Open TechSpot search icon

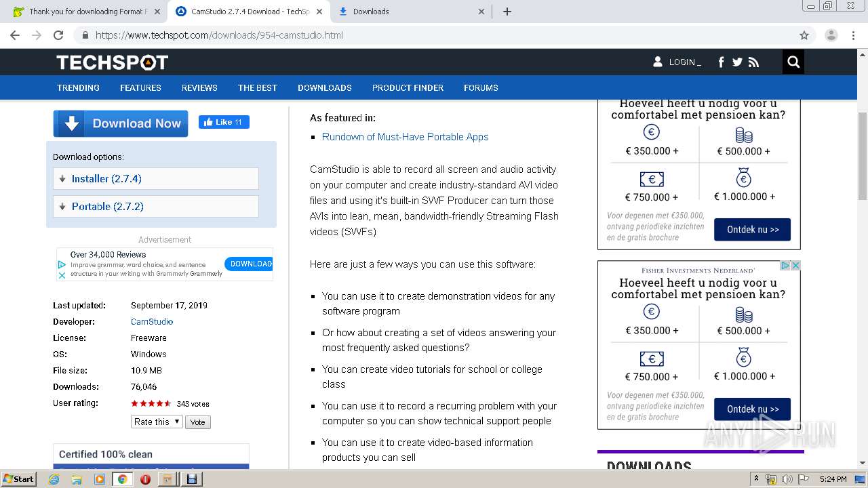pyautogui.click(x=793, y=62)
